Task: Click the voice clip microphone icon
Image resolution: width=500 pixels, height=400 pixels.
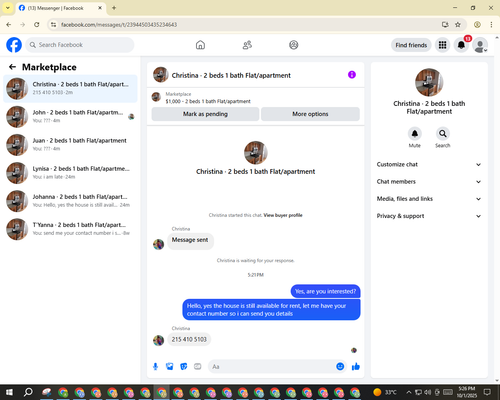Action: tap(155, 367)
